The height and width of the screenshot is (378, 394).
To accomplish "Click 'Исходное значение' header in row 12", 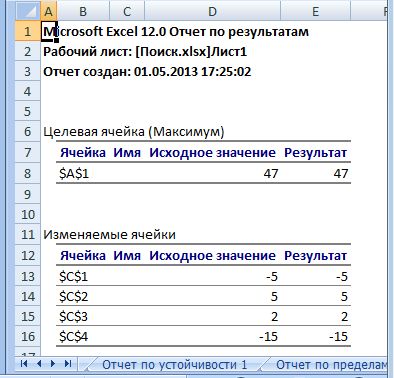I will pyautogui.click(x=212, y=256).
